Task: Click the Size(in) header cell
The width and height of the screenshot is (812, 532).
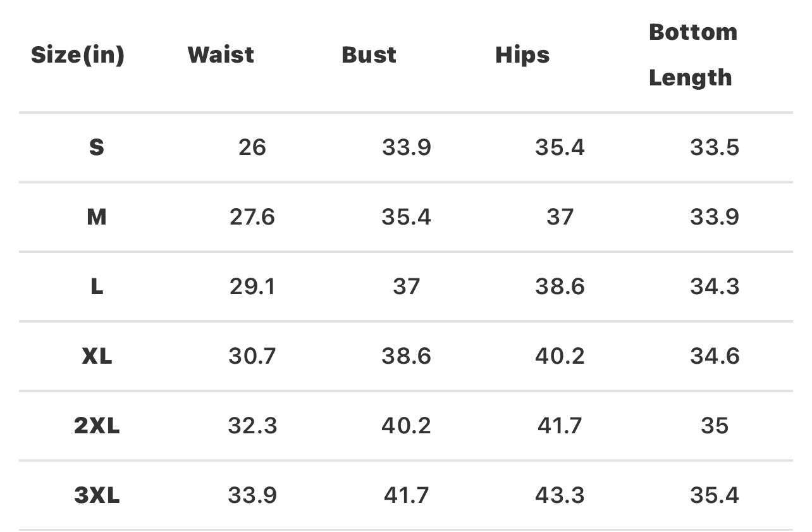Action: click(x=78, y=55)
